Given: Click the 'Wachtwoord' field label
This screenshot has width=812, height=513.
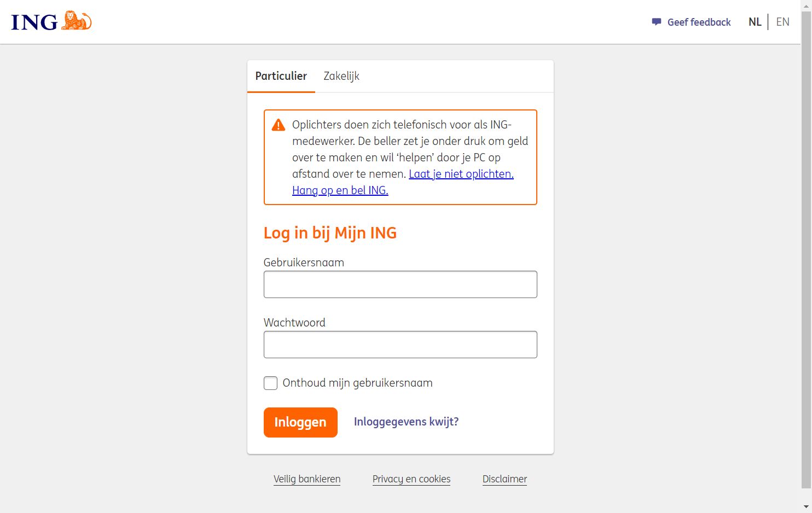Looking at the screenshot, I should (x=294, y=323).
